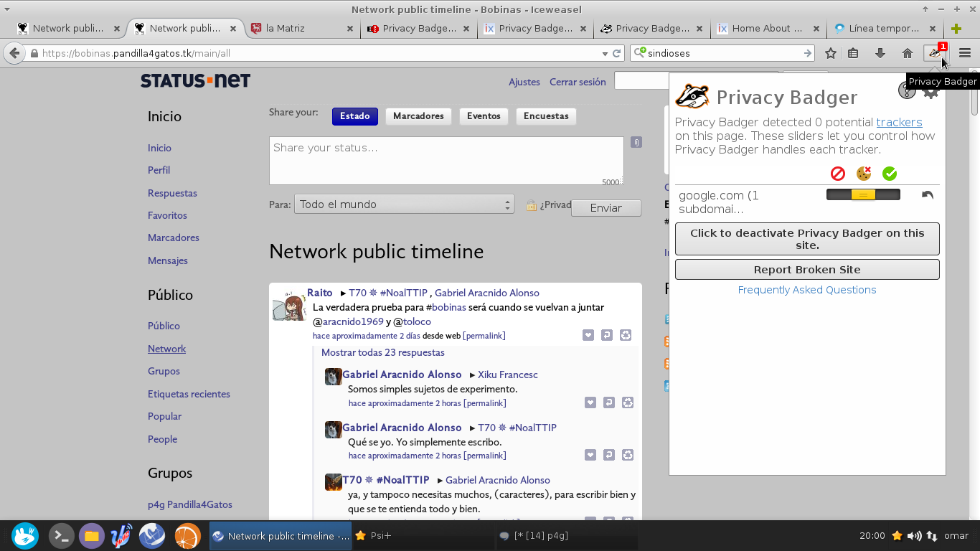Screen dimensions: 980x551
Task: Click Enviar button
Action: (x=606, y=207)
